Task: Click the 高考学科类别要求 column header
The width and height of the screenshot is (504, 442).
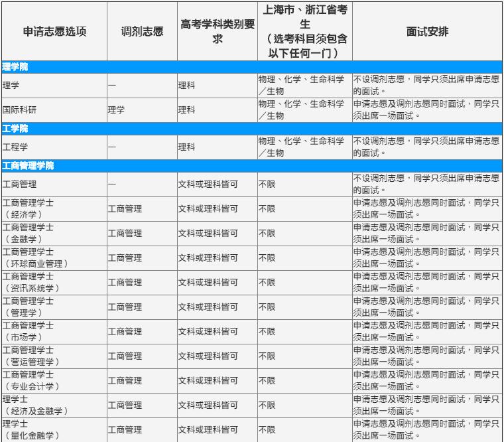Action: tap(217, 31)
